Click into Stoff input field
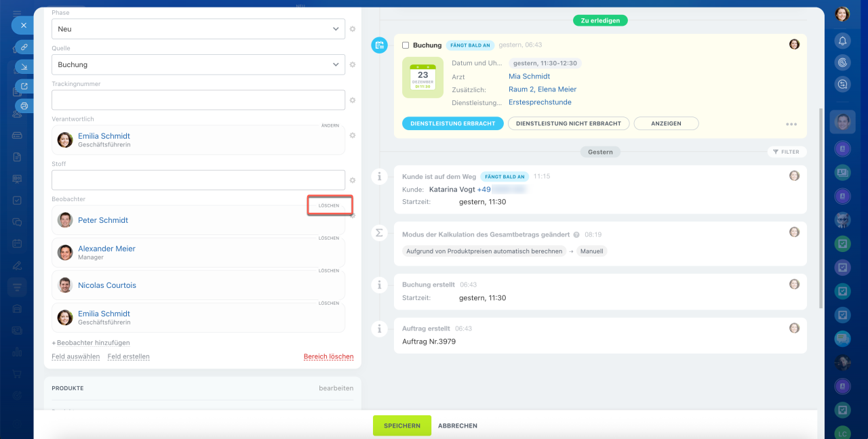The image size is (868, 439). point(198,180)
